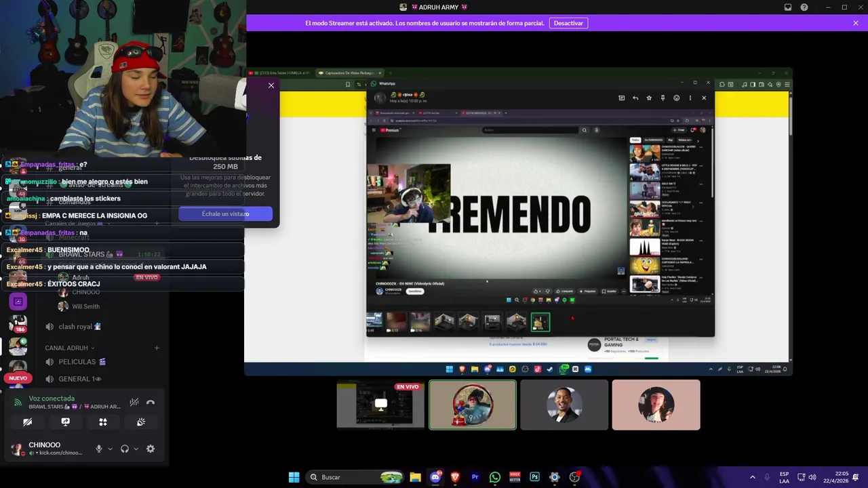Open Discord from the taskbar
Viewport: 868px width, 488px height.
pos(435,477)
